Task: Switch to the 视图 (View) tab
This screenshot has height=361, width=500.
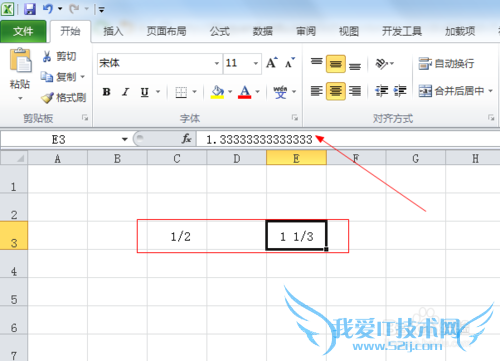Action: [x=349, y=31]
